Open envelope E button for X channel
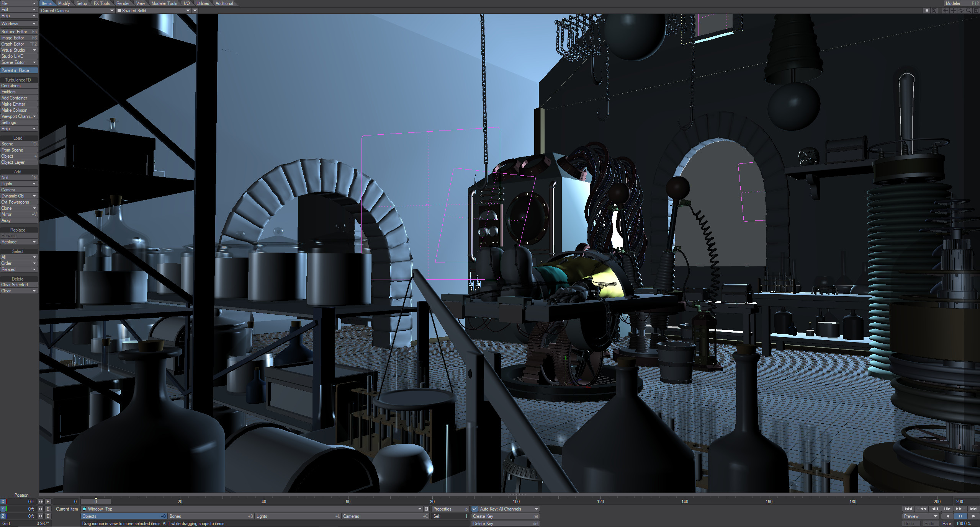The width and height of the screenshot is (980, 527). coord(48,501)
